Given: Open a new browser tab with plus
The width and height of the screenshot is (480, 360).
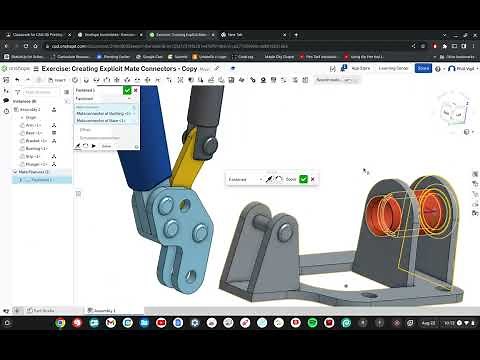Looking at the screenshot, I should point(296,35).
